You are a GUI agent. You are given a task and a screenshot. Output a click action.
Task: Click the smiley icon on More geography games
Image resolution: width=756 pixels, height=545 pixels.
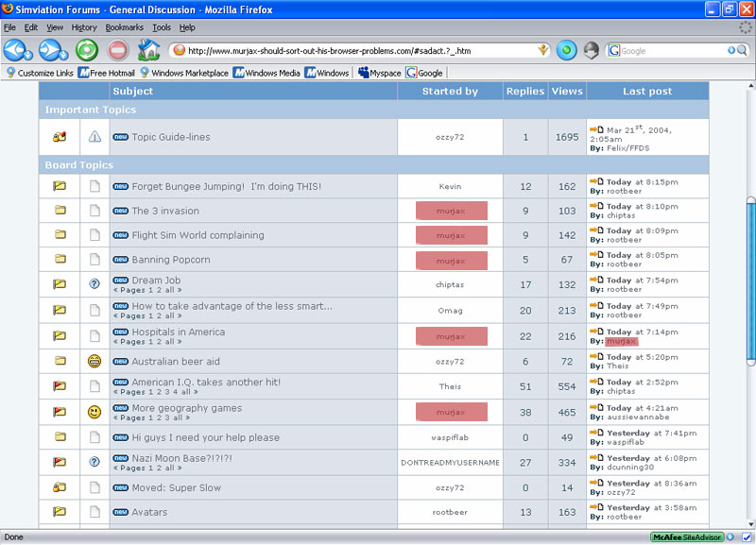[94, 412]
